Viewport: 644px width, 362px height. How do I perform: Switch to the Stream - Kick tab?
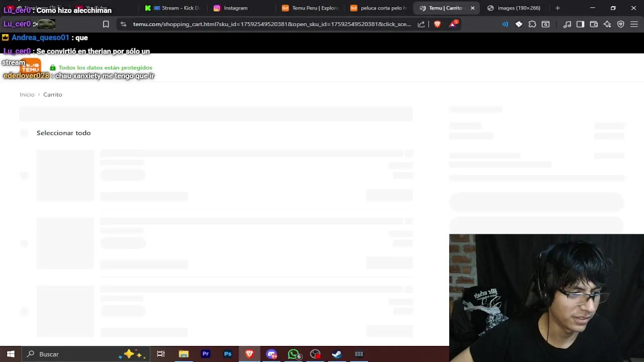[x=173, y=8]
